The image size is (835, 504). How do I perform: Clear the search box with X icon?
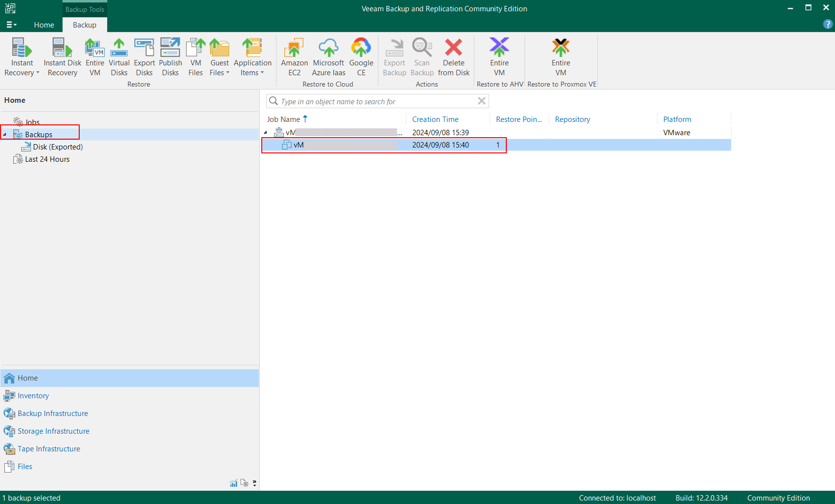(x=482, y=101)
